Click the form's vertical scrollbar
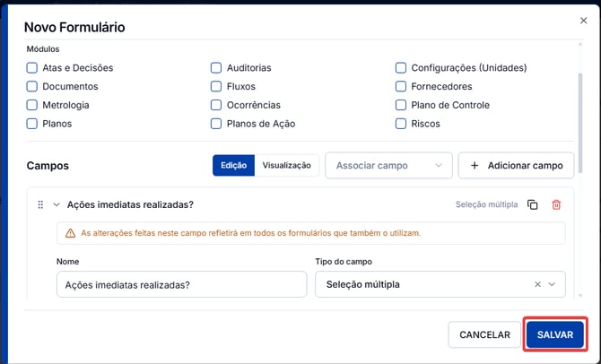The image size is (601, 364). point(579,123)
